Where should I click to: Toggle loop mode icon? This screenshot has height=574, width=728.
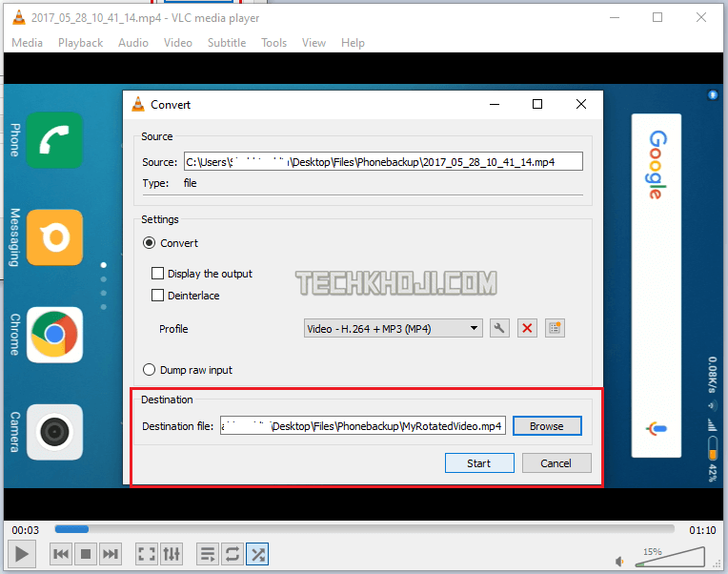pos(233,554)
